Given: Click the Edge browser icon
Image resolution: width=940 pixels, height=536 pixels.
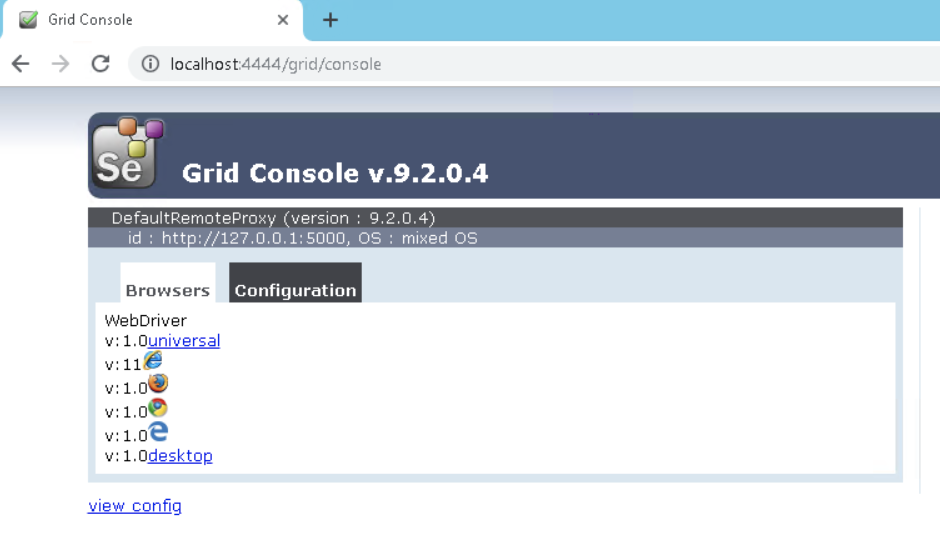Looking at the screenshot, I should 158,432.
